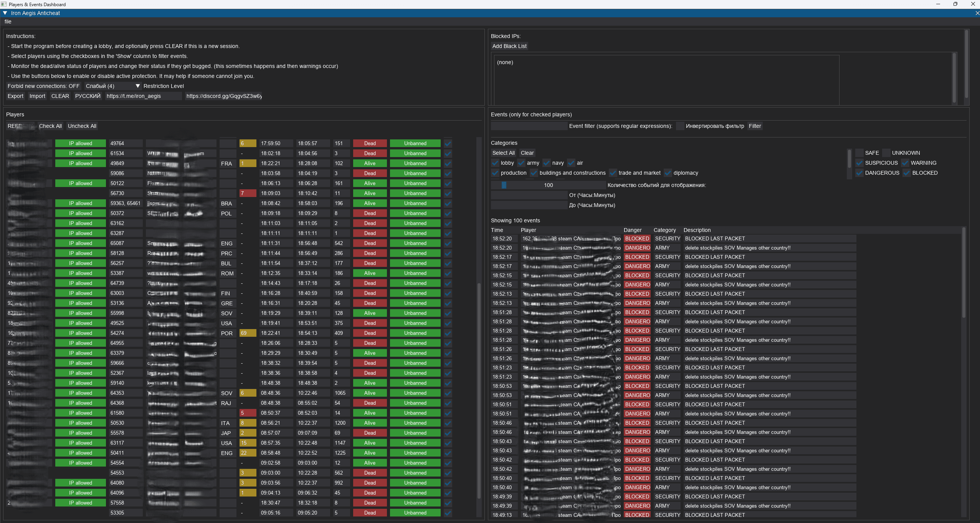Close the Iron Aegis Anticheat panel
This screenshot has width=980, height=523.
coord(977,13)
